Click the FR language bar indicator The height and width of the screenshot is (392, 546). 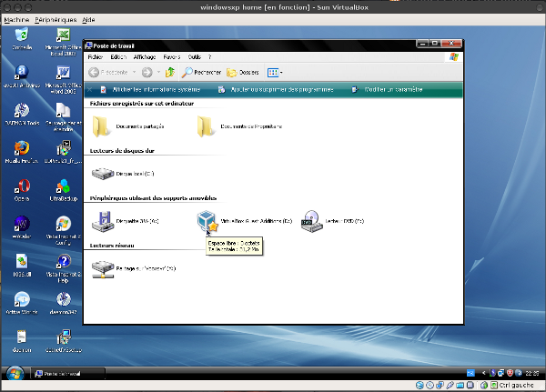(x=470, y=373)
